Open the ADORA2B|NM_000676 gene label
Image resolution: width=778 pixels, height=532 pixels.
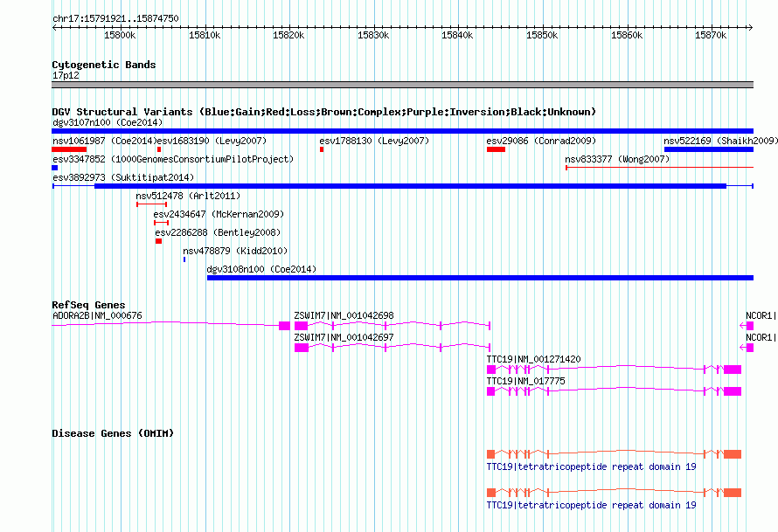point(97,315)
